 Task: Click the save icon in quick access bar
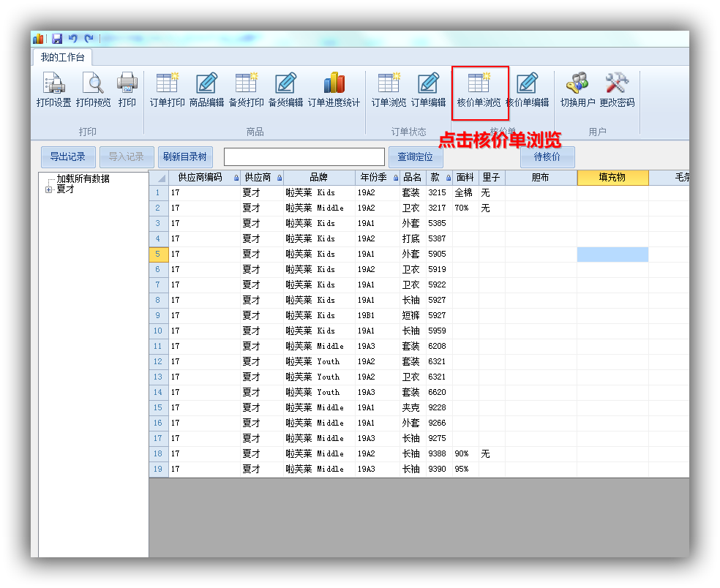(57, 39)
